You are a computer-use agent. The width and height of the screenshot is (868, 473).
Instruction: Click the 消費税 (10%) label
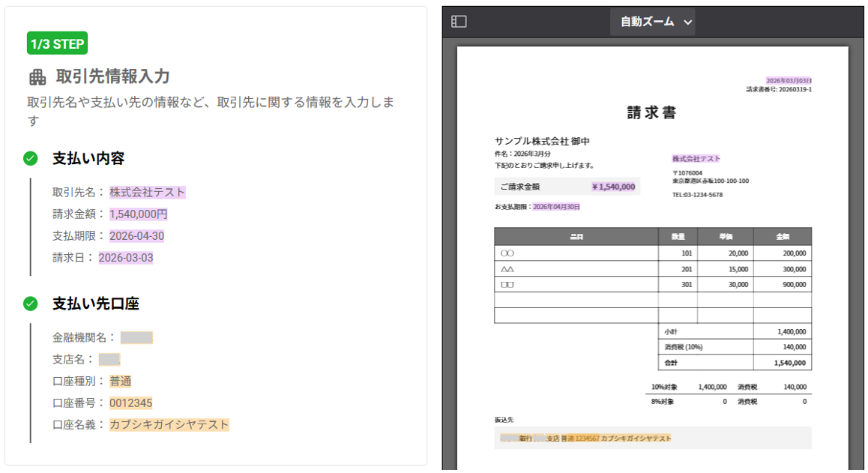[684, 347]
